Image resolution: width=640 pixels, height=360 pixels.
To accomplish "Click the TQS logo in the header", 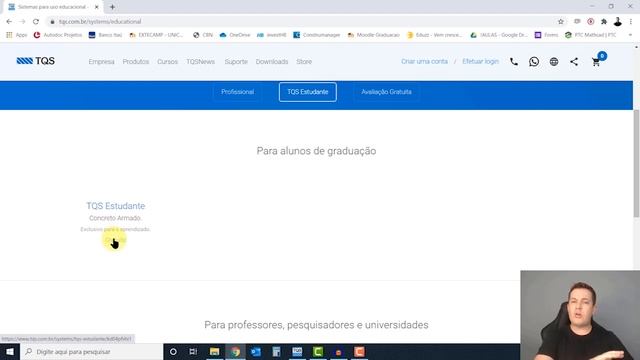I will (x=36, y=61).
